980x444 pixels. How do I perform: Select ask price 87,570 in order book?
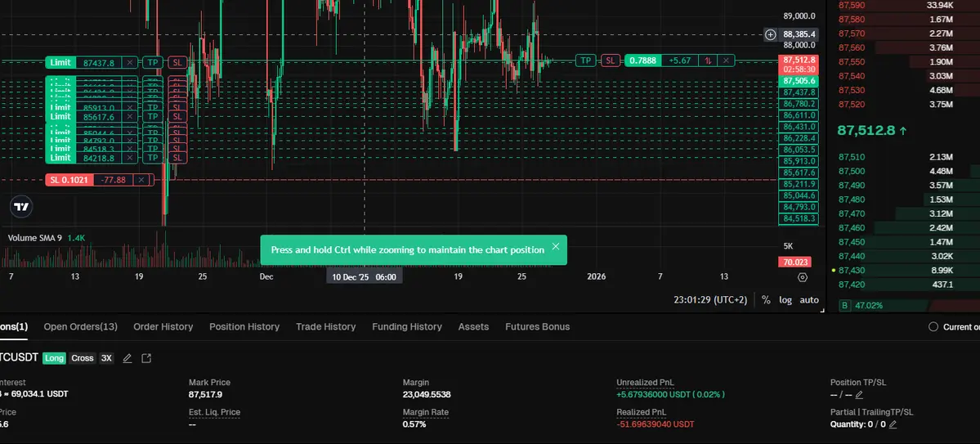tap(852, 34)
